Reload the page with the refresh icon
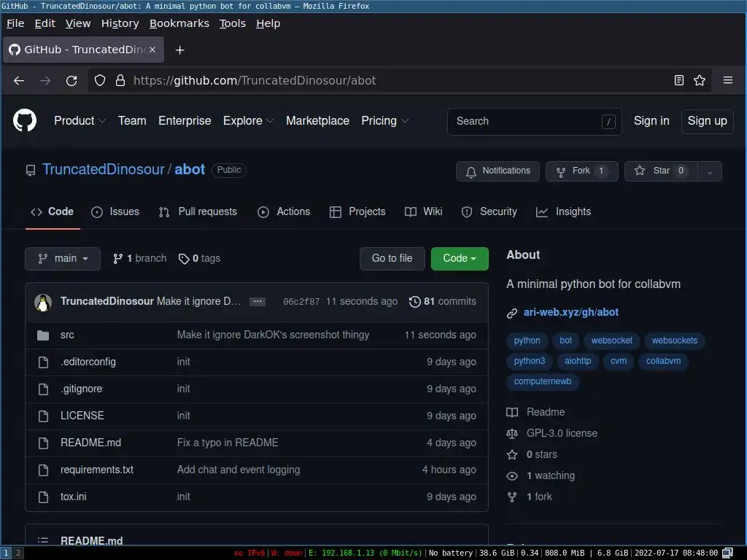Screen dimensions: 747x560 point(71,80)
